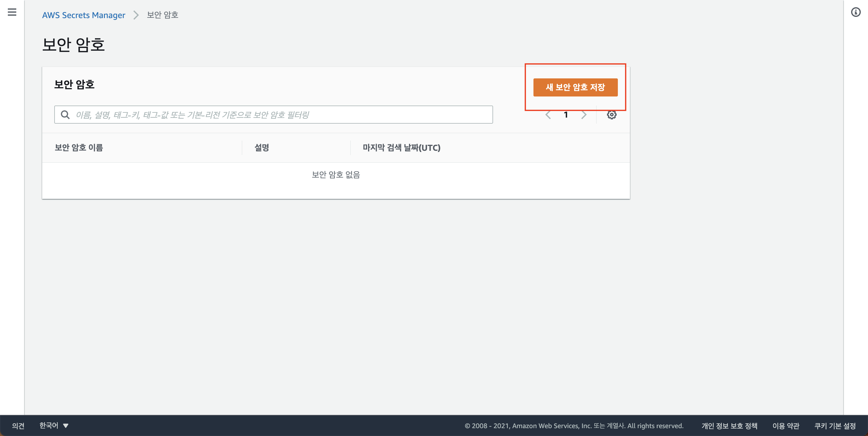Click the language dropdown triangle
The height and width of the screenshot is (436, 868).
tap(66, 426)
